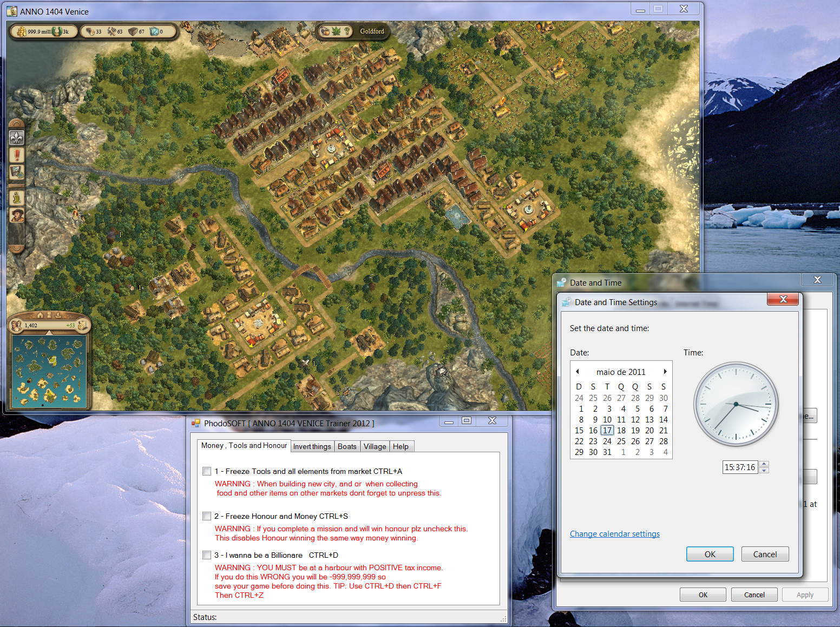Click Apply in the rear Date and Time window
840x627 pixels.
point(805,595)
